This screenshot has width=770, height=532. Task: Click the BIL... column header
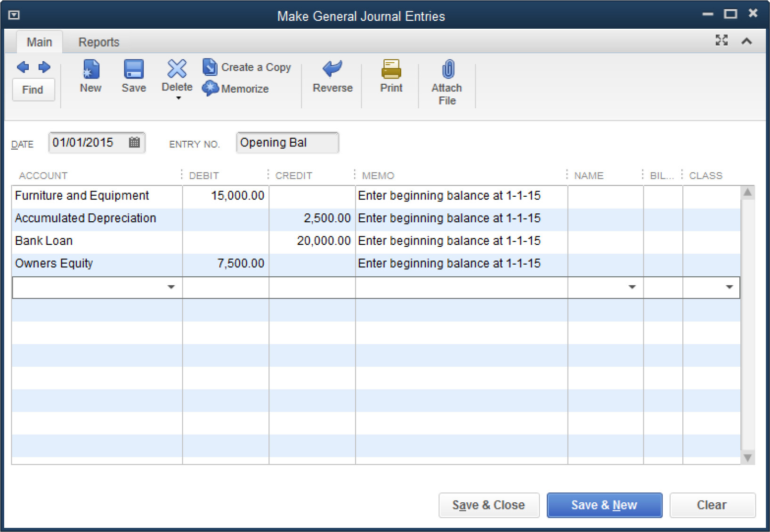pos(662,176)
